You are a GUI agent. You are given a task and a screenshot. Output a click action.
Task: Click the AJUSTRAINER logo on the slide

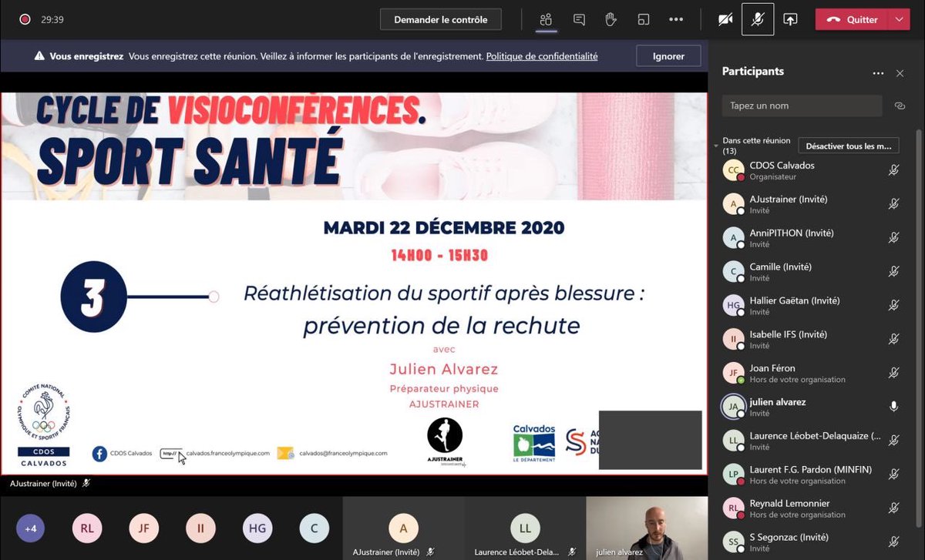pyautogui.click(x=445, y=441)
